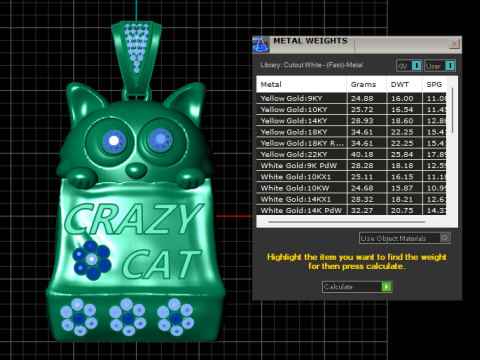This screenshot has width=480, height=360.
Task: Click the 24.88 grams value
Action: coord(362,98)
